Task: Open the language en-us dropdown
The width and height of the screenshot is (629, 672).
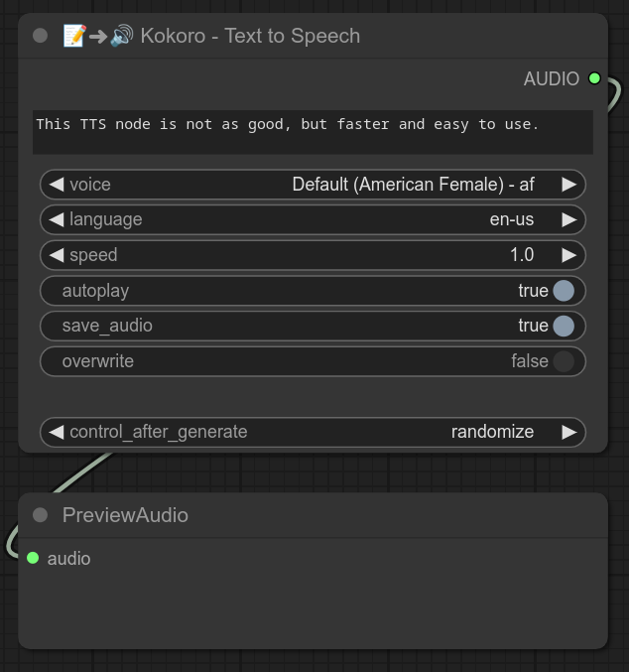Action: pyautogui.click(x=511, y=219)
